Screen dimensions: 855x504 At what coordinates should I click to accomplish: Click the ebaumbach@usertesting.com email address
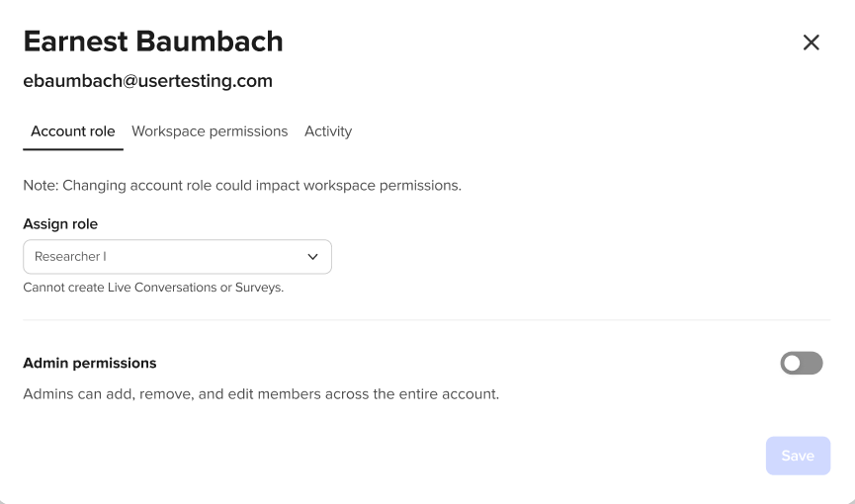147,81
